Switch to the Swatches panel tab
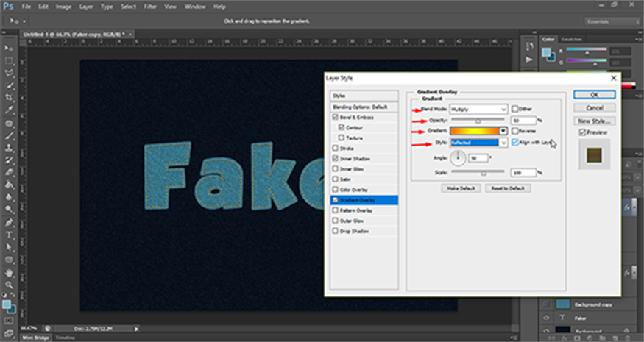 (x=571, y=38)
